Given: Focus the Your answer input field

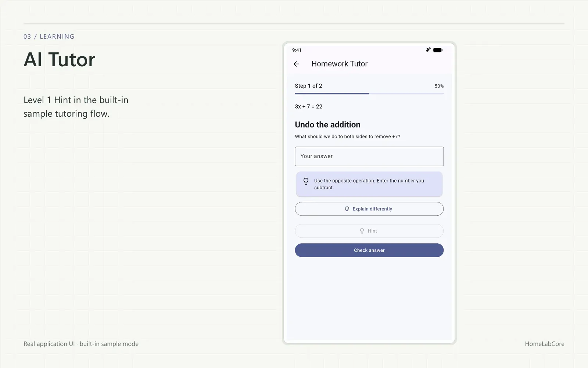Looking at the screenshot, I should coord(369,156).
